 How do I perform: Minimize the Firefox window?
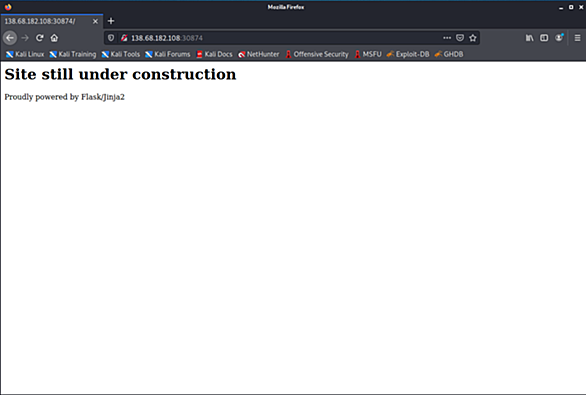pos(561,7)
